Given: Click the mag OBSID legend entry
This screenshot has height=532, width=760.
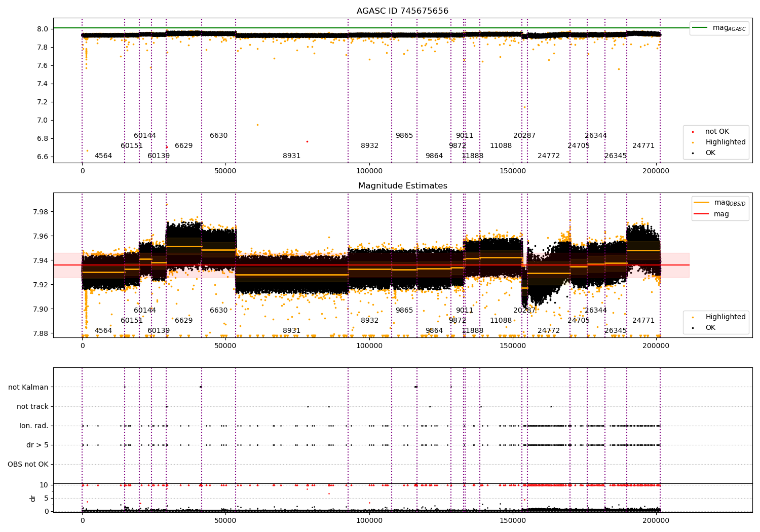Looking at the screenshot, I should (x=719, y=203).
